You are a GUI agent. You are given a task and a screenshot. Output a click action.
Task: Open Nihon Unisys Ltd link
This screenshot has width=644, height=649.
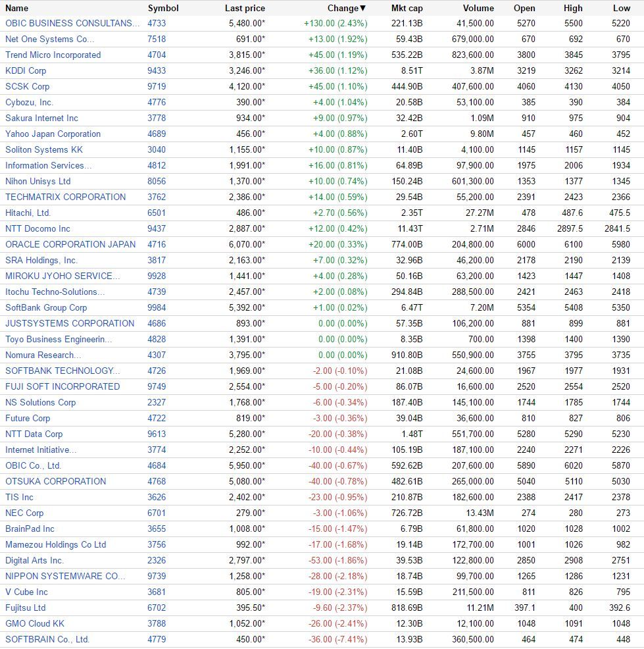click(37, 181)
